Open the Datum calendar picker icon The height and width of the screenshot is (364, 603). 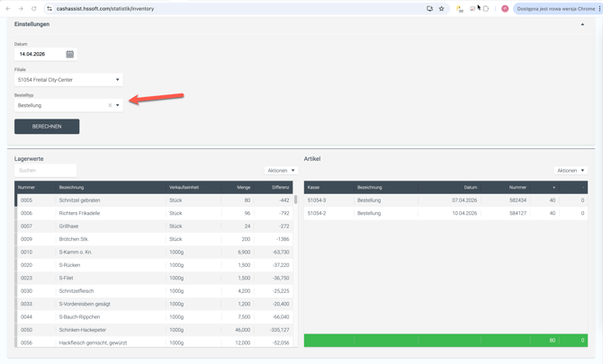click(69, 54)
